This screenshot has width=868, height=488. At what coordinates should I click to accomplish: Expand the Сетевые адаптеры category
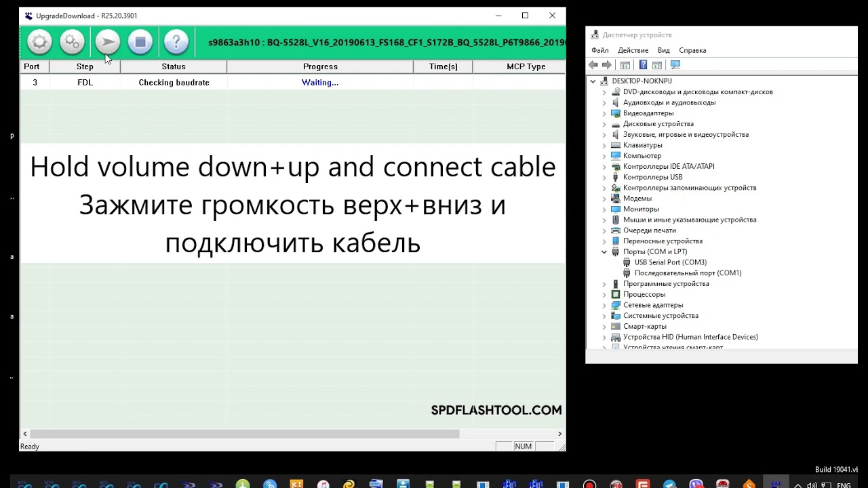604,305
